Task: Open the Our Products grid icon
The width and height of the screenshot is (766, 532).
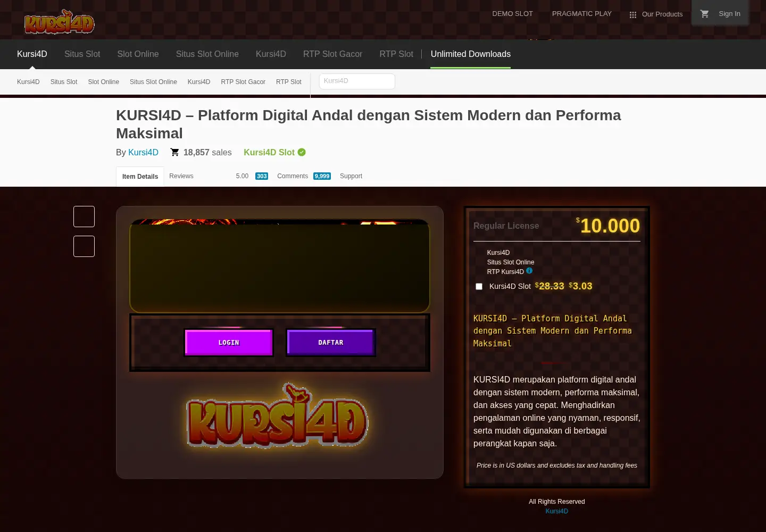Action: click(633, 15)
